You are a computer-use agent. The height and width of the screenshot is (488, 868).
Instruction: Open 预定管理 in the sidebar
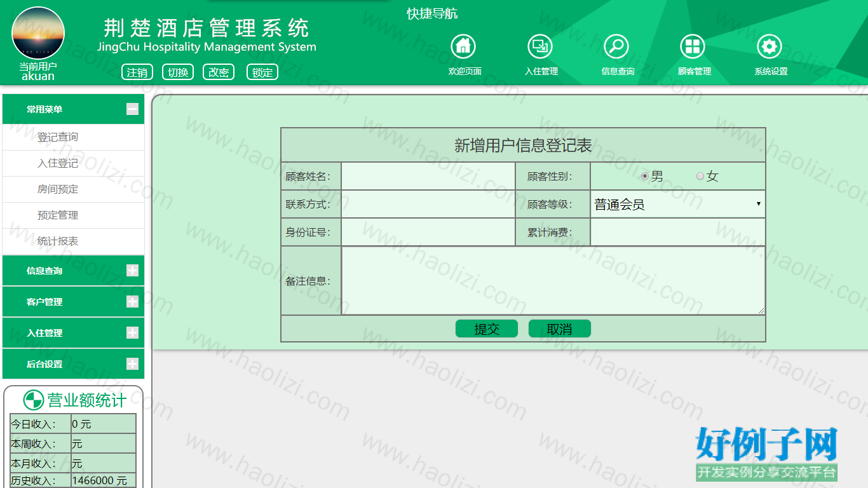pyautogui.click(x=58, y=215)
